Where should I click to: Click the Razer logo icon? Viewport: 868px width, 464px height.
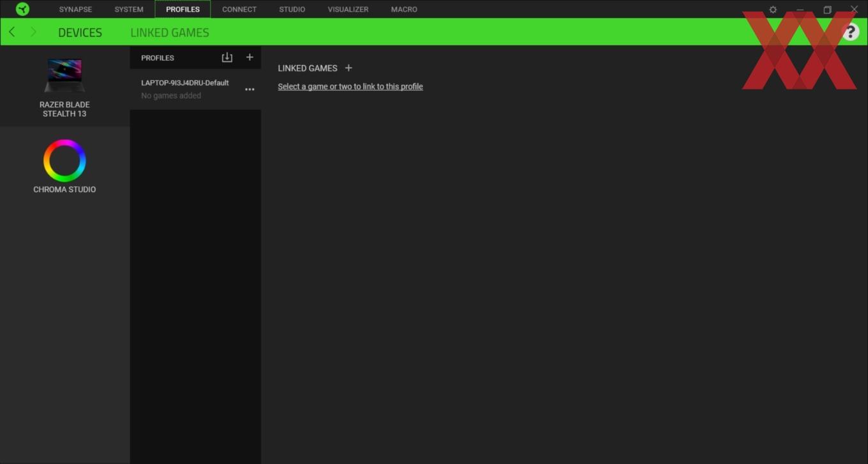22,9
